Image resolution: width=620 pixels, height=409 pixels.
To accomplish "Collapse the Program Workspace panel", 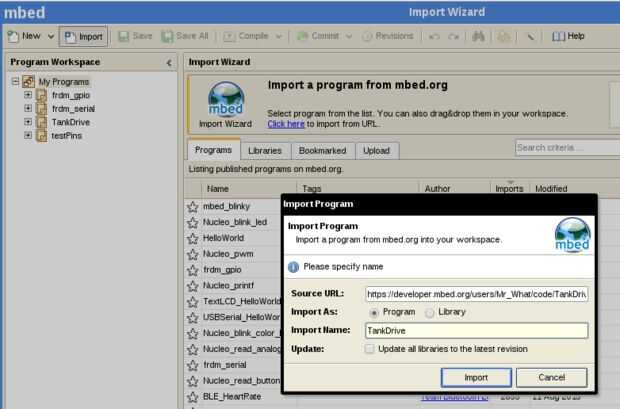I will (x=169, y=62).
